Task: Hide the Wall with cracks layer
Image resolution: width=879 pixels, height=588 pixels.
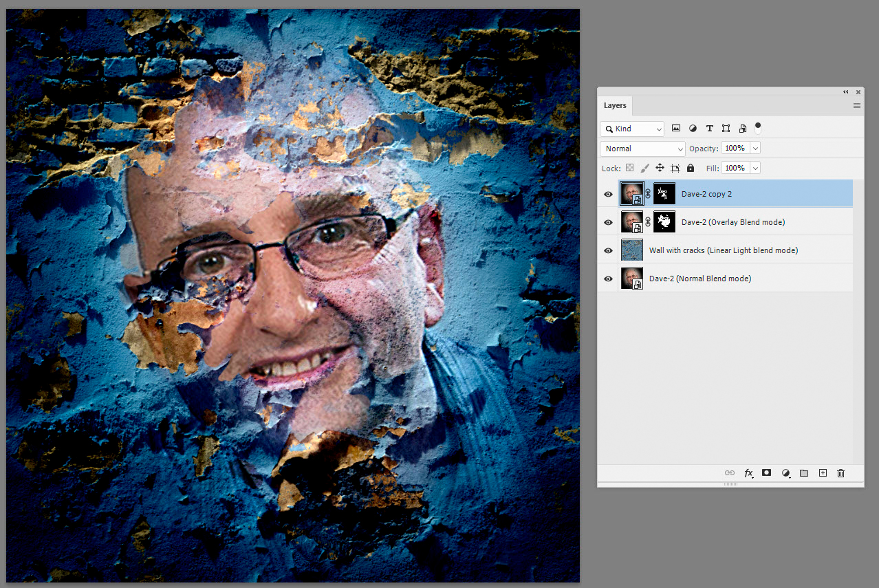Action: pos(608,250)
